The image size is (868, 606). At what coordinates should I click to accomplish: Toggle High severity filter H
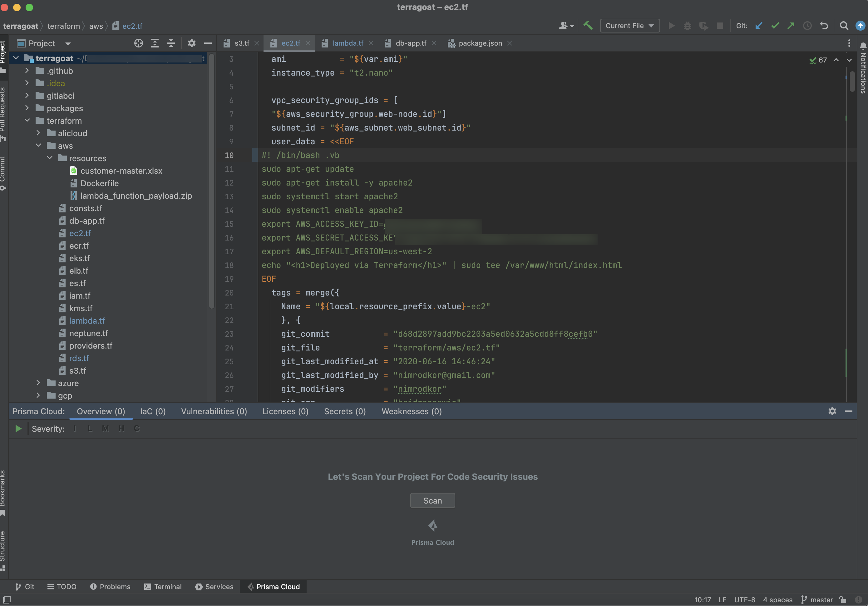coord(121,429)
